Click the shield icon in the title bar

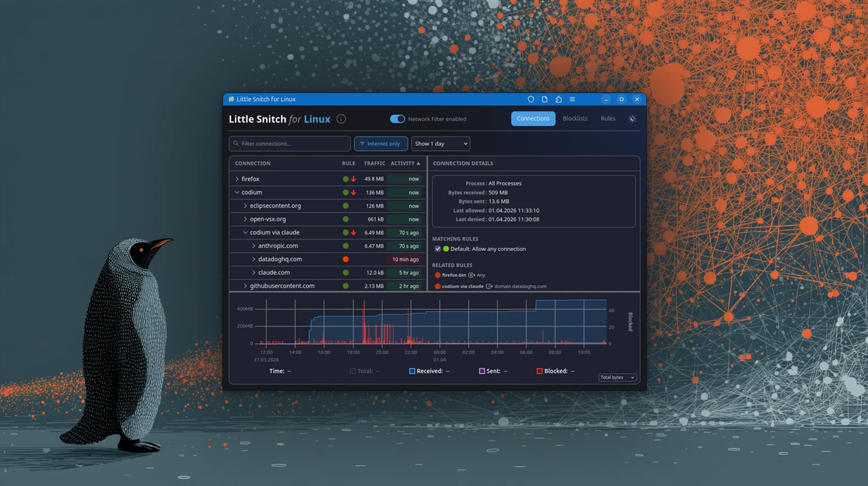coord(531,99)
